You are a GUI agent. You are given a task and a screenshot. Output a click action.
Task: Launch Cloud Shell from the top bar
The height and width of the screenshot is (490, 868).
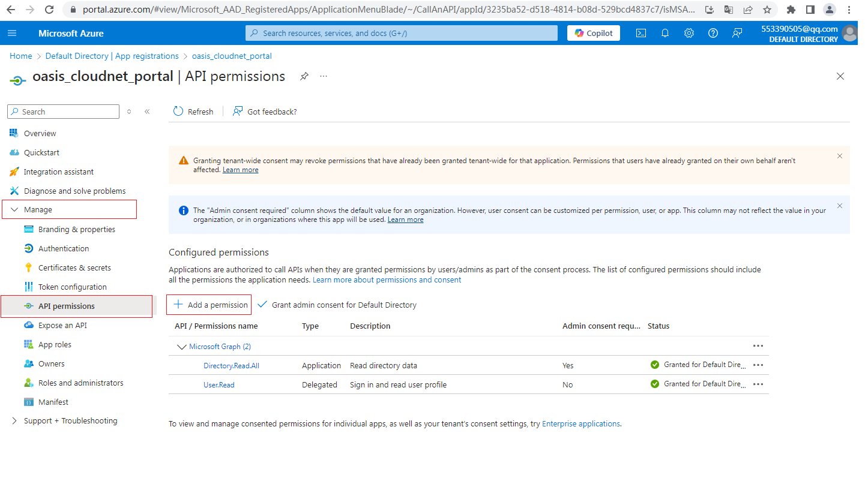641,33
